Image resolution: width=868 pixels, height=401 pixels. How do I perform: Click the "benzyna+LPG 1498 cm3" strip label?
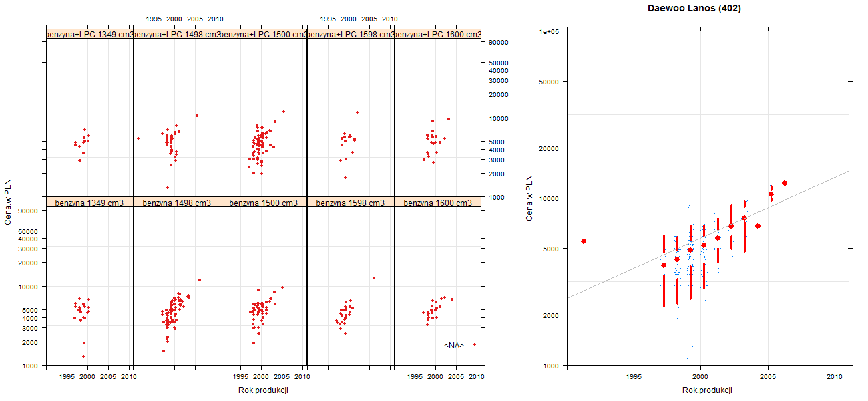coord(176,34)
